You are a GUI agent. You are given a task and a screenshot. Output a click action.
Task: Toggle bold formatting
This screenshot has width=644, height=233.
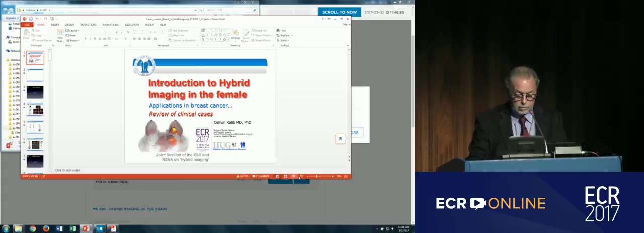(x=86, y=39)
